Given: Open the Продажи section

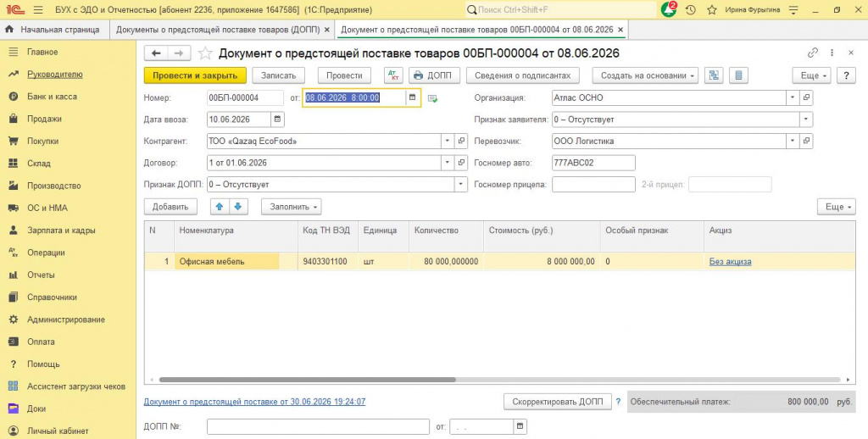Looking at the screenshot, I should coord(44,119).
